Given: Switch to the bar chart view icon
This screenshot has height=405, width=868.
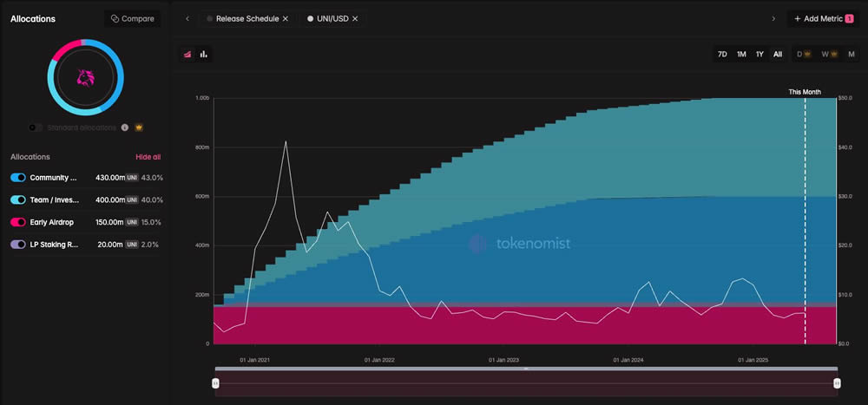Looking at the screenshot, I should tap(204, 54).
